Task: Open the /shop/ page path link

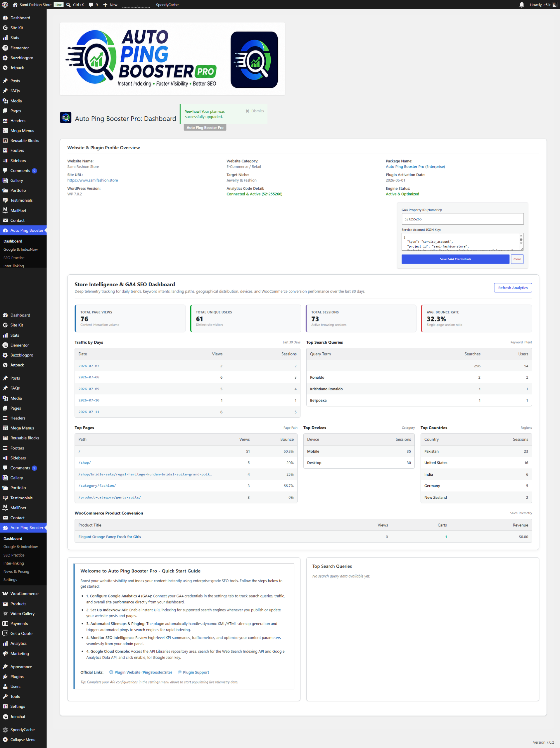Action: coord(84,463)
